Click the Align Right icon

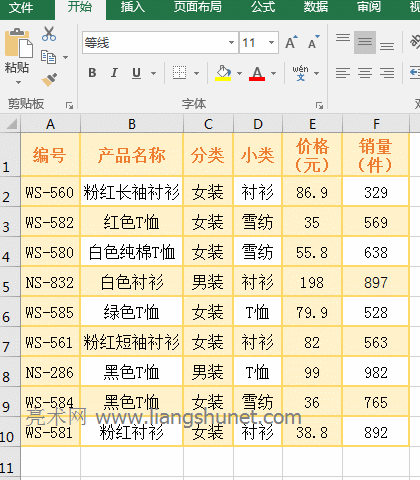(x=387, y=73)
